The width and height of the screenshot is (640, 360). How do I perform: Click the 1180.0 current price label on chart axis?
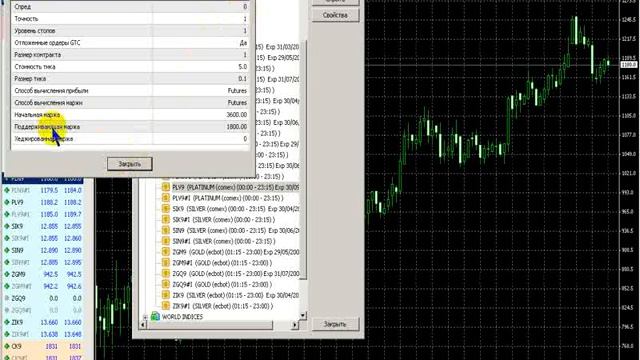tap(629, 64)
